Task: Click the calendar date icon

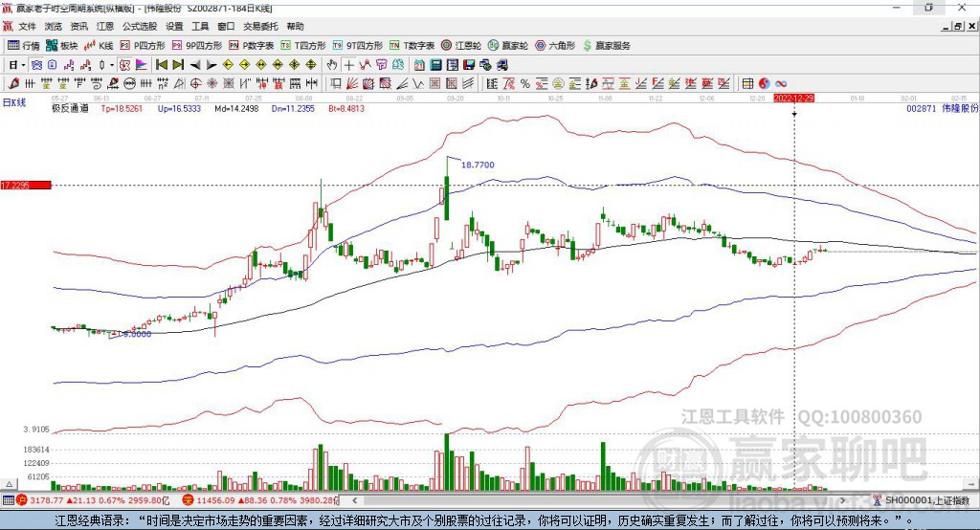Action: tap(419, 65)
